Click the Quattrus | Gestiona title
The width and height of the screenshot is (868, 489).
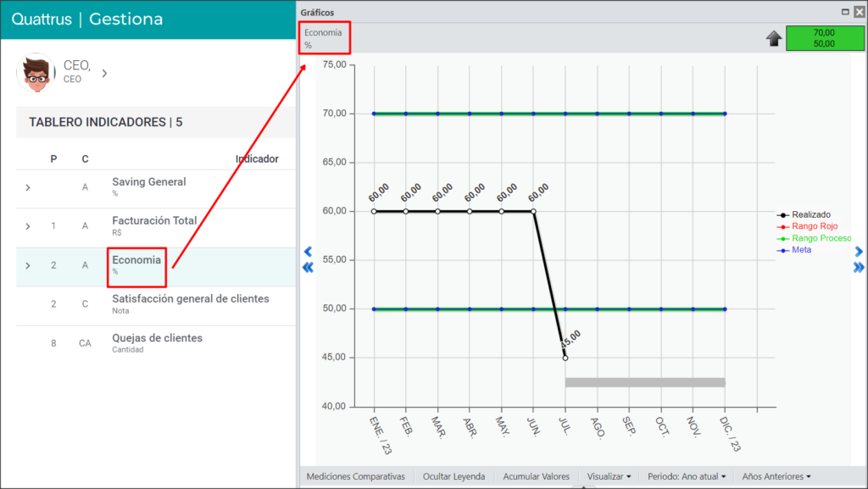[x=87, y=19]
